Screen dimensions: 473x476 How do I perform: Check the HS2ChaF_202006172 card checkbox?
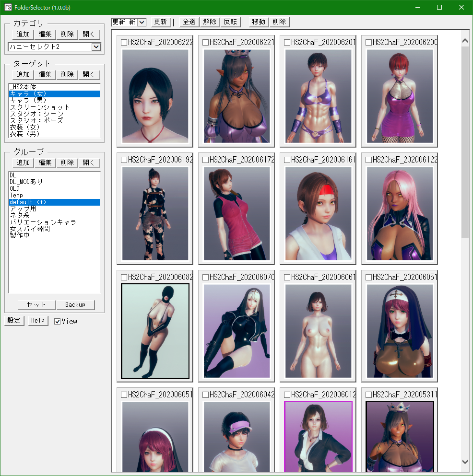coord(205,160)
